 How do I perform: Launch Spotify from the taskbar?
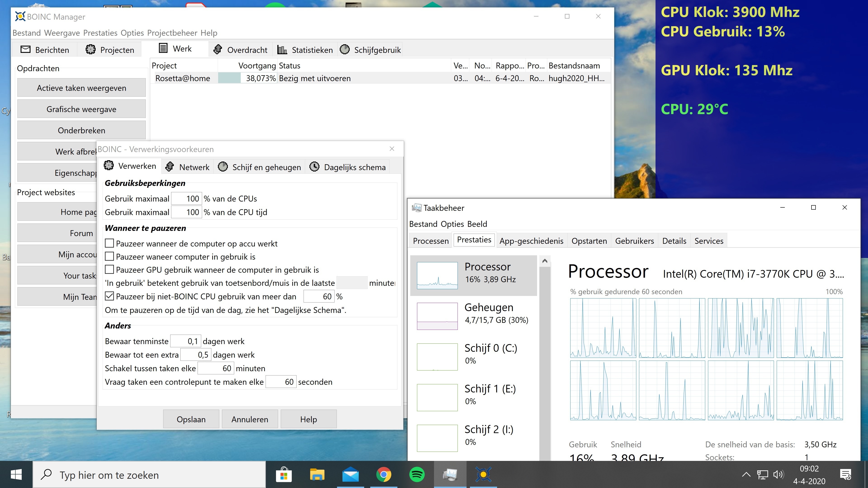click(x=417, y=474)
